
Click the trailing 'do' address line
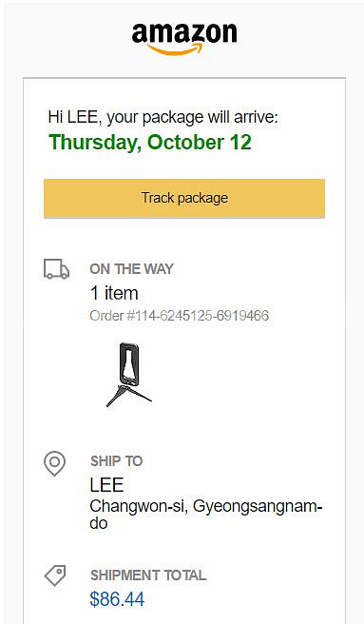tap(98, 523)
